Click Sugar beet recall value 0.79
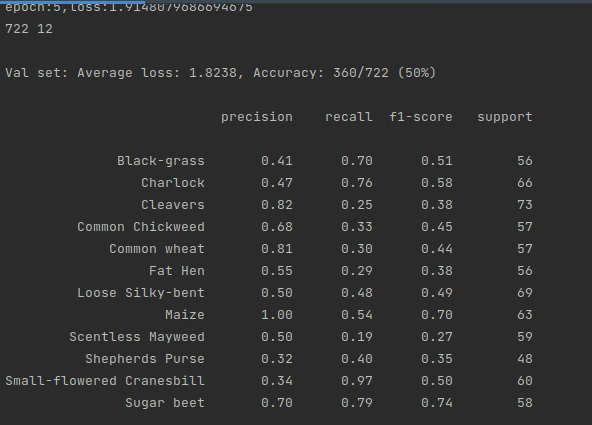The height and width of the screenshot is (425, 592). pyautogui.click(x=357, y=403)
